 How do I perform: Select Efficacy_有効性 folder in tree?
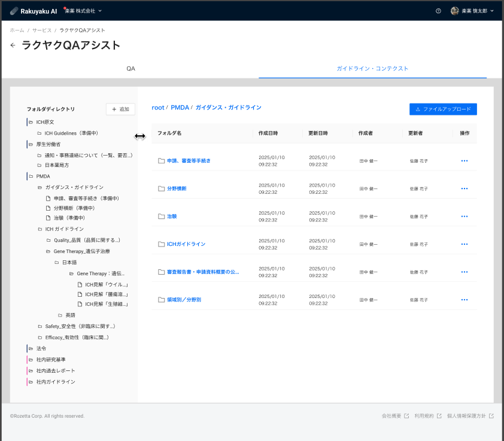coord(77,337)
